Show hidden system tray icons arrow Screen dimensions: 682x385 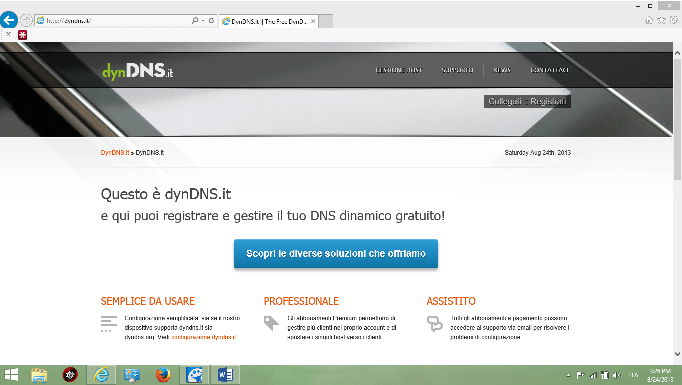[568, 375]
